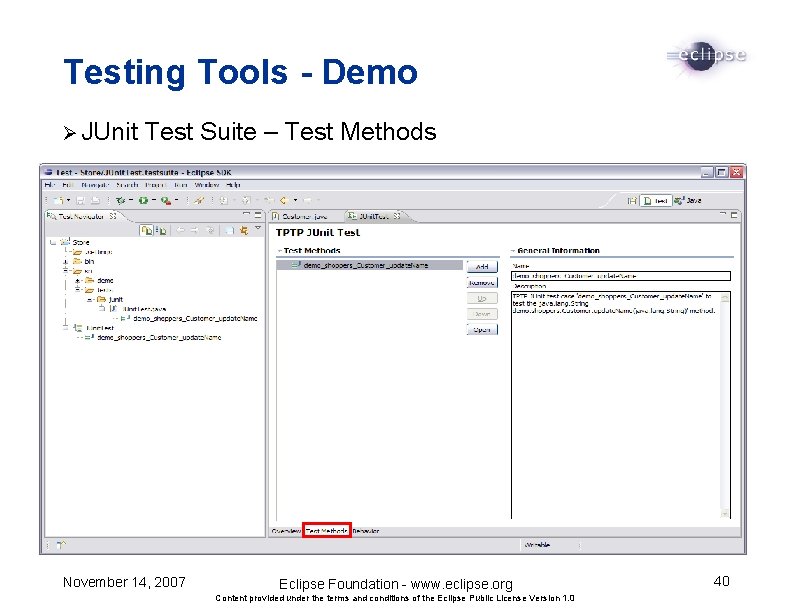Click into the Name text field

pyautogui.click(x=621, y=276)
